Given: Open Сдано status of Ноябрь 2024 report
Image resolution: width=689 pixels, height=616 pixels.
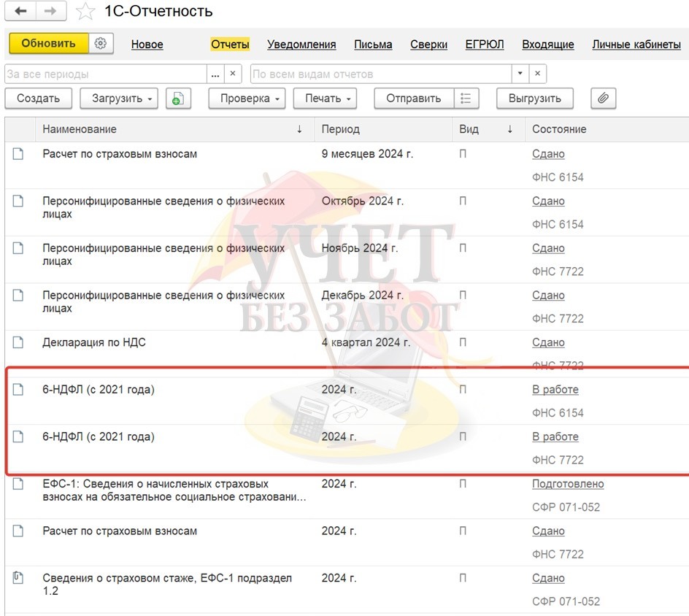Looking at the screenshot, I should coord(548,248).
